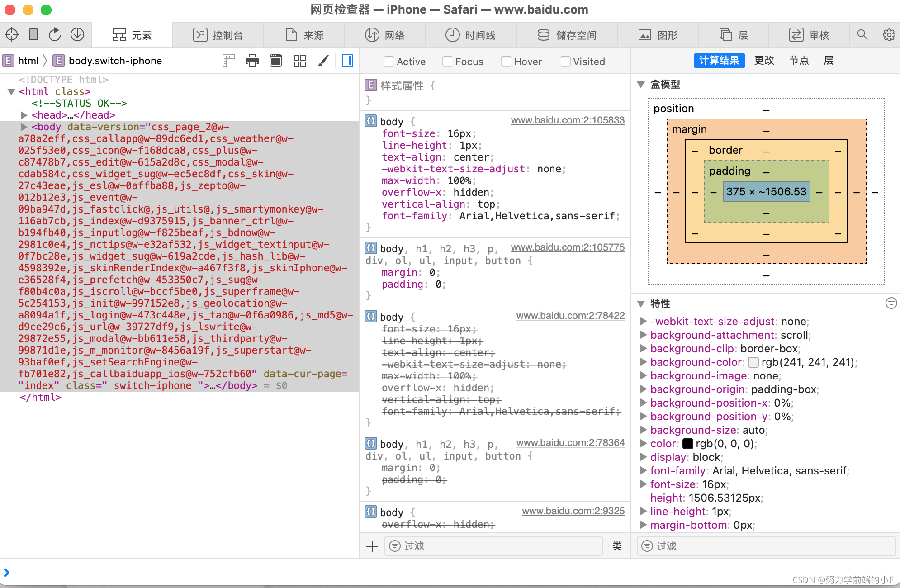Screen dimensions: 900x588
Task: Select the 计算结果 computed sidebar tab
Action: (x=719, y=61)
